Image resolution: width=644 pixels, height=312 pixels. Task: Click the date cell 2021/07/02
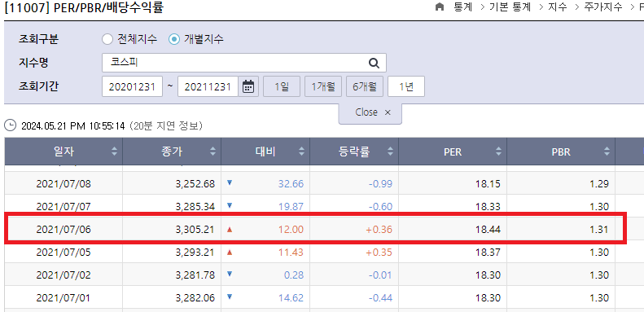[x=64, y=275]
